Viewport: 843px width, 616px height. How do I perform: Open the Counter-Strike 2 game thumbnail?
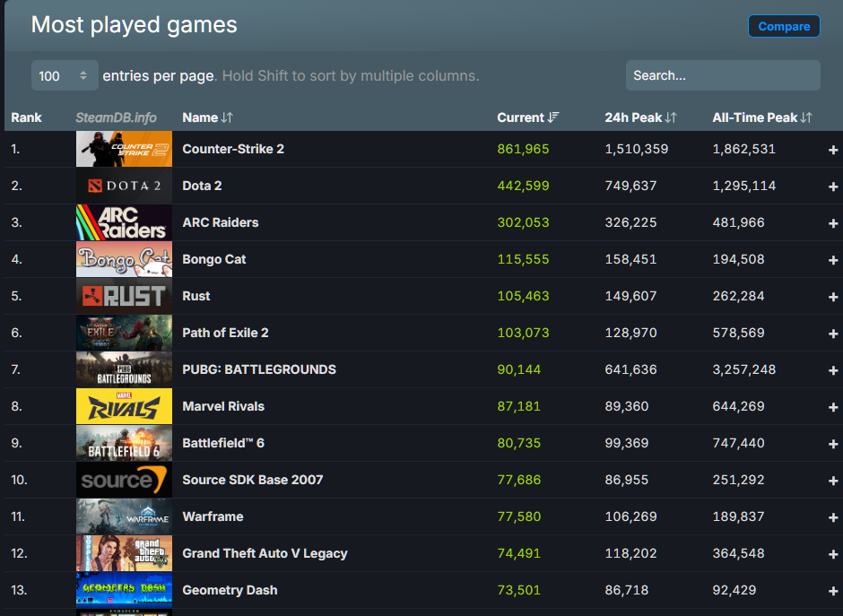(124, 149)
